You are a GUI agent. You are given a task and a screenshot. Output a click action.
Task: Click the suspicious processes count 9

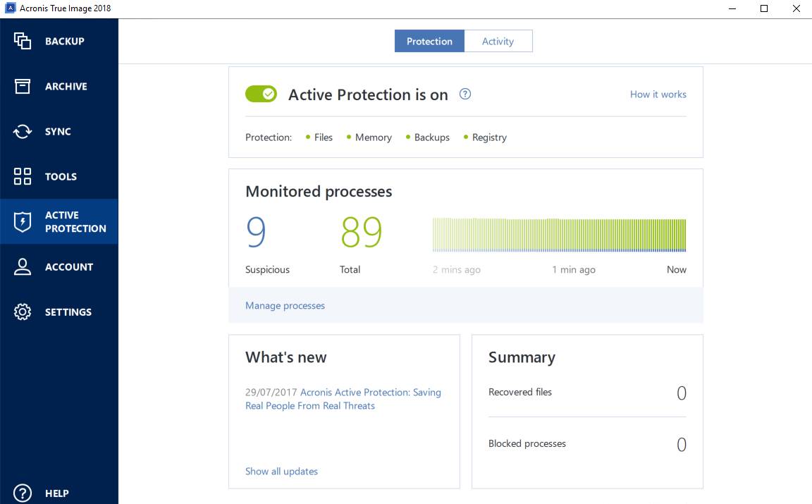(256, 233)
